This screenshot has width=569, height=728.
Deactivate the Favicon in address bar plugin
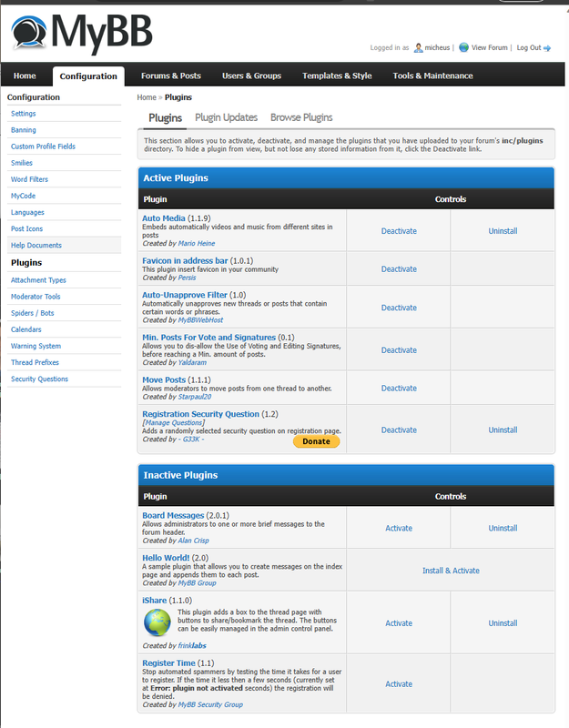[x=399, y=268]
